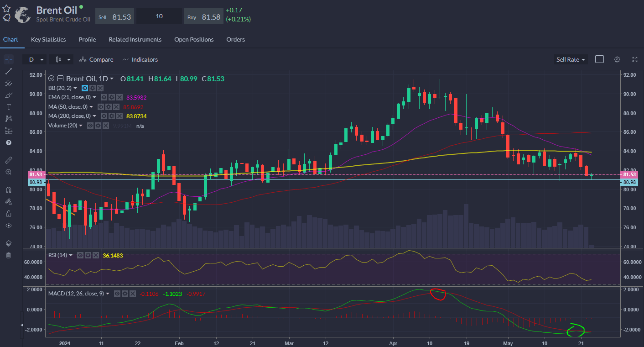Toggle lock all drawings padlock
The image size is (644, 347).
(x=8, y=214)
